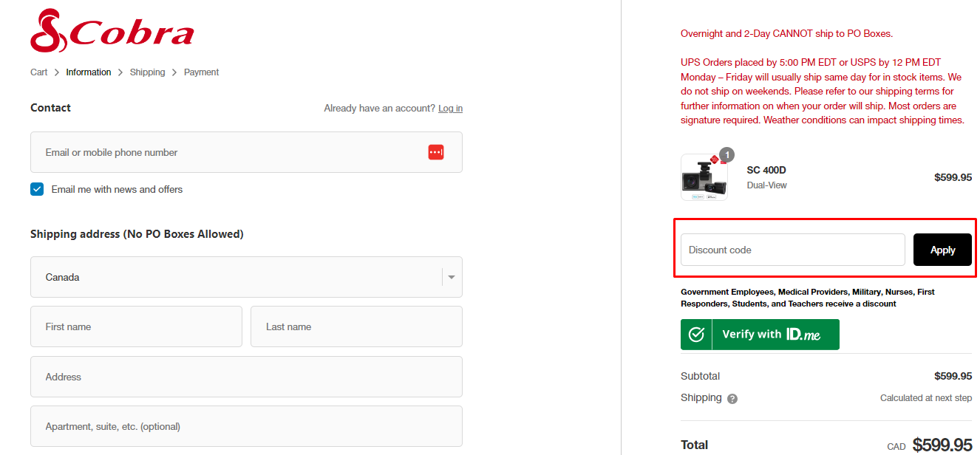Click the Apartment, suite, etc. optional field
This screenshot has width=980, height=455.
pyautogui.click(x=246, y=426)
